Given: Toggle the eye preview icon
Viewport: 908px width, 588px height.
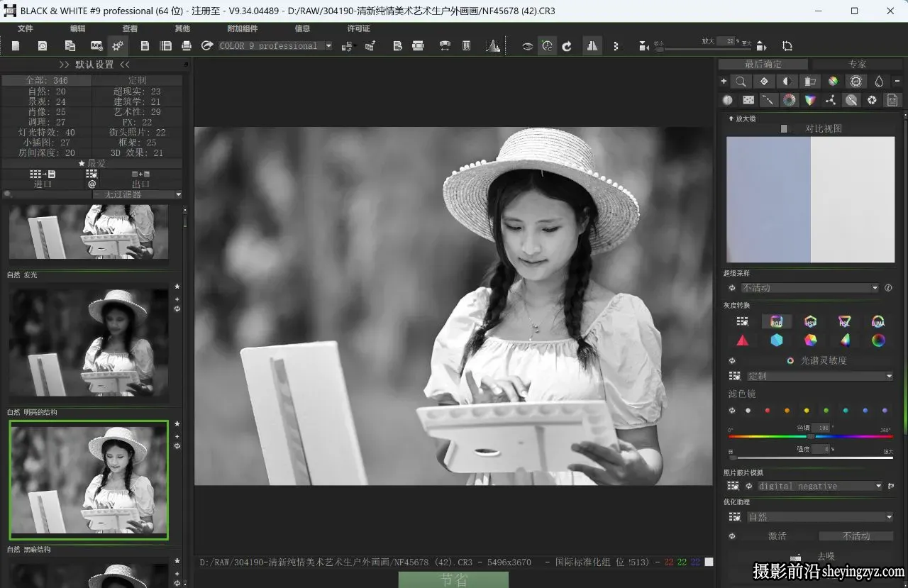Looking at the screenshot, I should (x=527, y=46).
